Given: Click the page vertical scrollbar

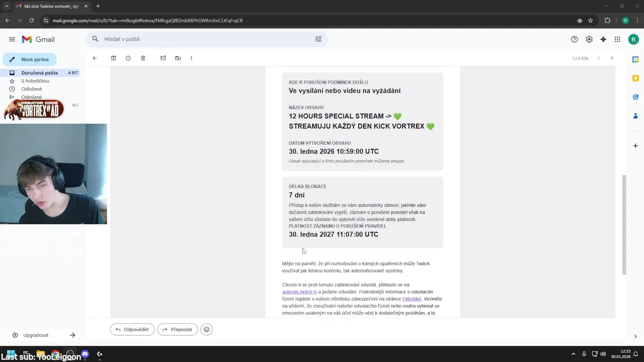Looking at the screenshot, I should click(625, 225).
